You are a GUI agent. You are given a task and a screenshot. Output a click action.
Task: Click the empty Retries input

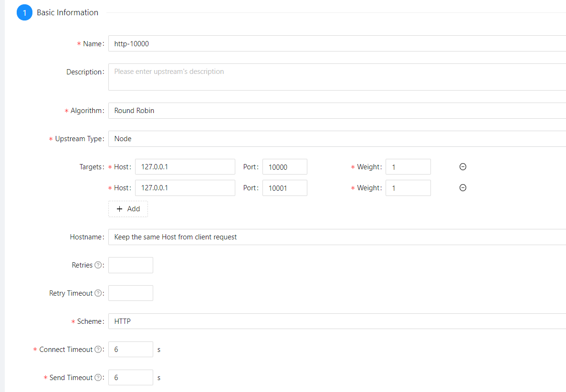tap(131, 265)
